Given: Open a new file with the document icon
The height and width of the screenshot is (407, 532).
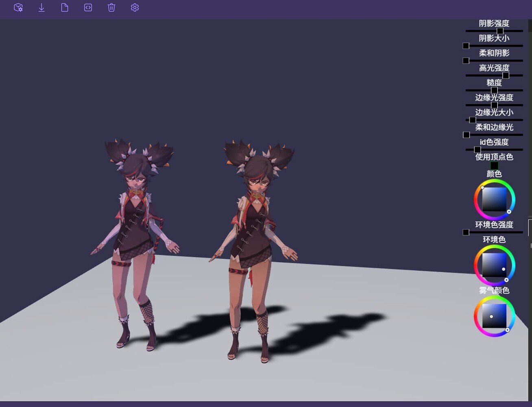Looking at the screenshot, I should tap(64, 7).
